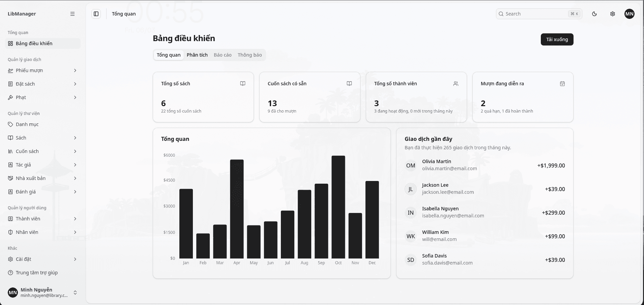Toggle the sidebar panel icon in header
Screen dimensions: 644x305
pyautogui.click(x=96, y=14)
